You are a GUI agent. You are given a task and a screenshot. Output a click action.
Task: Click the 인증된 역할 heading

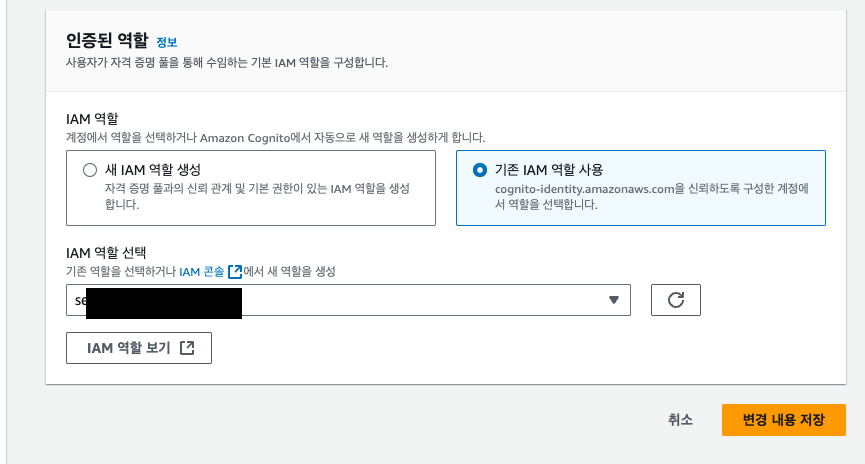(107, 40)
